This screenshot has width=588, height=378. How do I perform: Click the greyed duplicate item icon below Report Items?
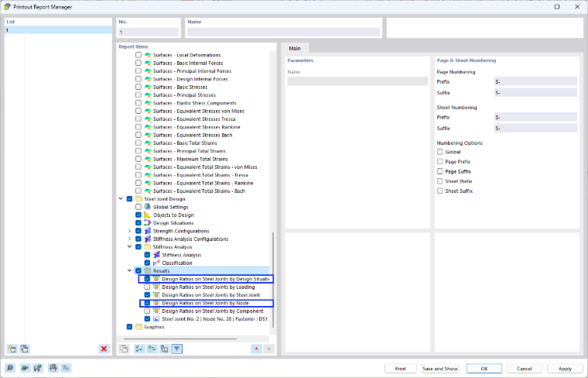pyautogui.click(x=124, y=349)
